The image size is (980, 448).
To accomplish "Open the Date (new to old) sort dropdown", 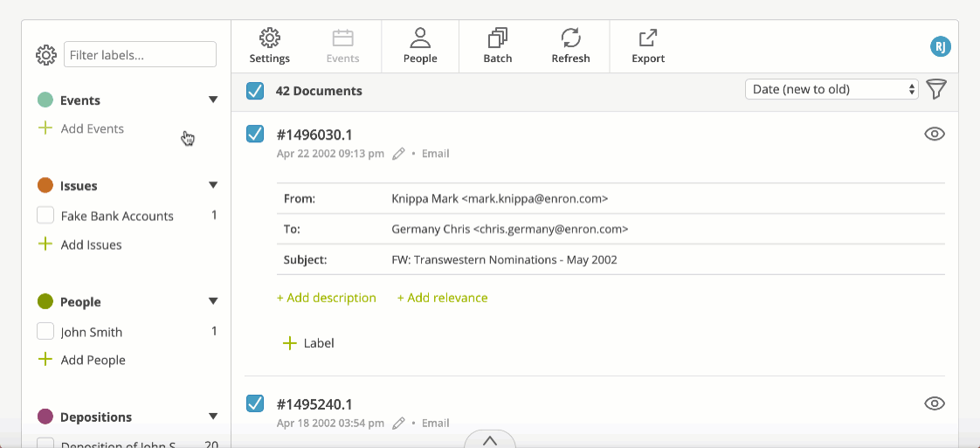I will 832,89.
